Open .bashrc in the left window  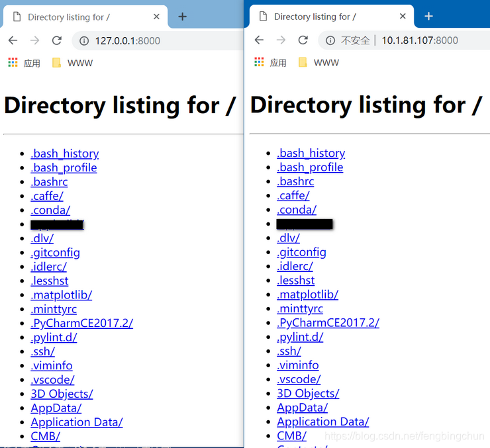point(49,182)
